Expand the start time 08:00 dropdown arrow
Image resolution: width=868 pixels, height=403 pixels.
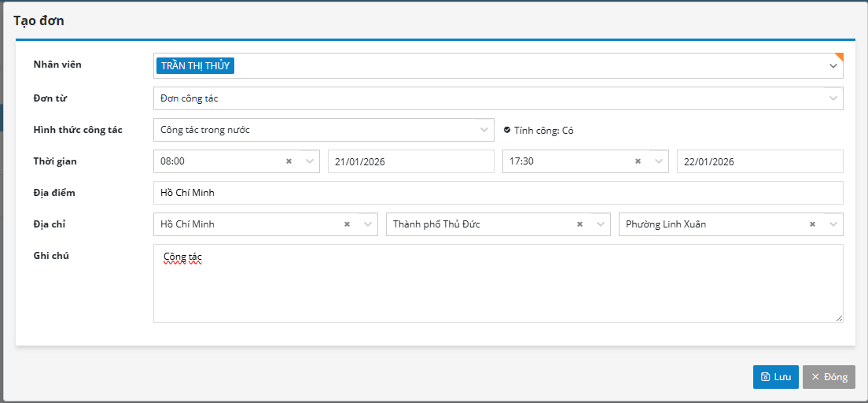(x=309, y=161)
